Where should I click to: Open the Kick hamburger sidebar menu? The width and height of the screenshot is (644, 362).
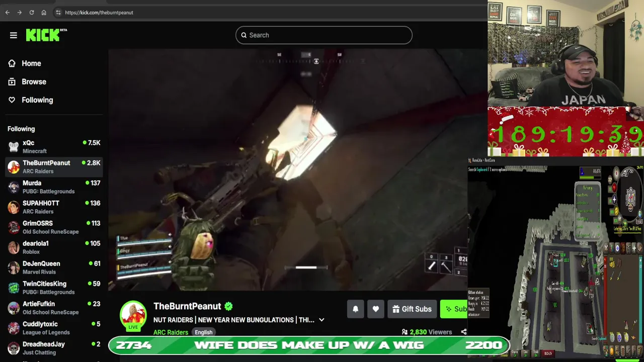14,35
